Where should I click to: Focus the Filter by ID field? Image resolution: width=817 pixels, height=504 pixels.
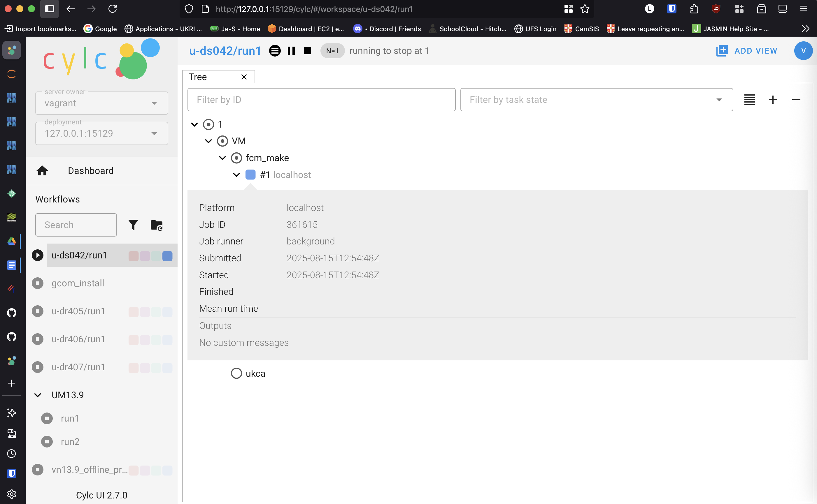click(321, 100)
